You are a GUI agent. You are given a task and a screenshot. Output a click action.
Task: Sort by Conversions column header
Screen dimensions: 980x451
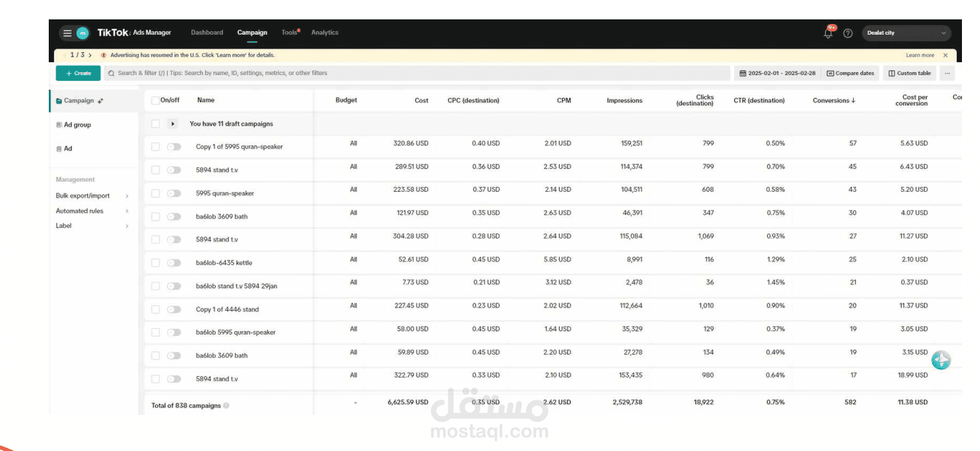(834, 101)
